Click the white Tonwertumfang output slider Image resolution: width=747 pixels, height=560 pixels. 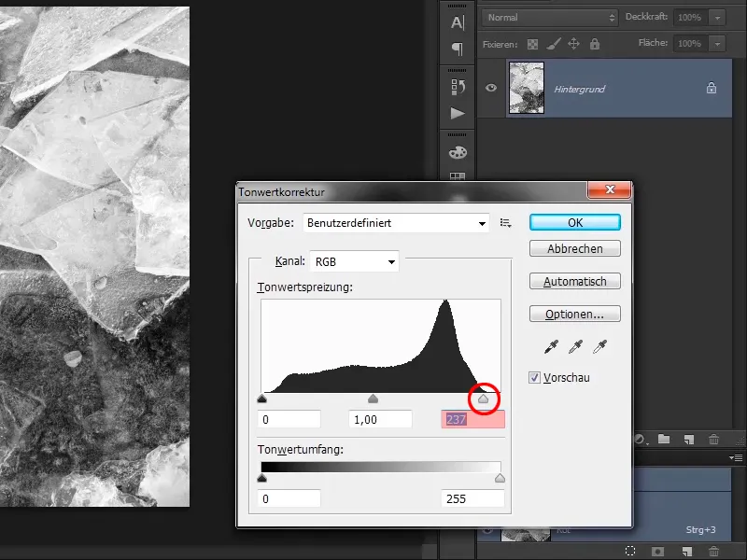500,478
